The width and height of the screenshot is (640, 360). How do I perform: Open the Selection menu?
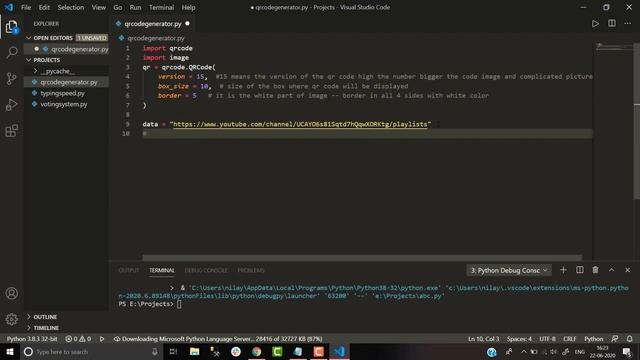point(71,7)
